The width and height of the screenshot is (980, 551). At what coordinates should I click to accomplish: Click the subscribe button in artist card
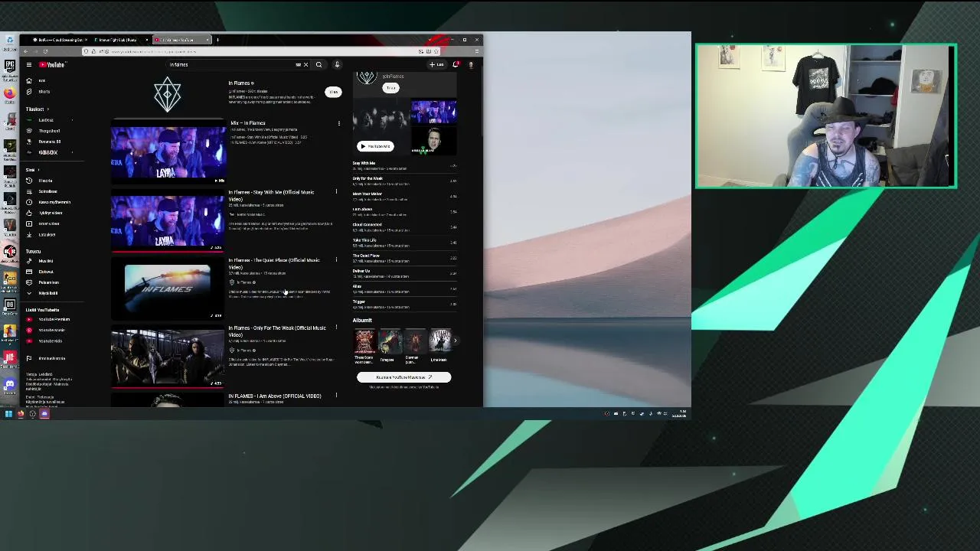(391, 88)
